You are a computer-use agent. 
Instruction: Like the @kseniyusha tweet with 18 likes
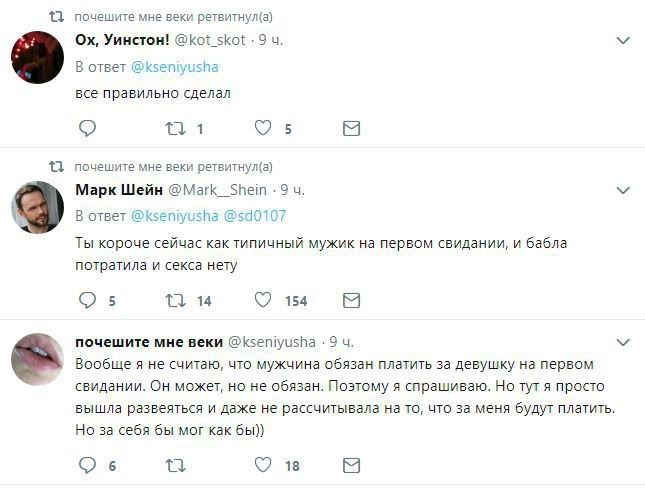coord(263,465)
